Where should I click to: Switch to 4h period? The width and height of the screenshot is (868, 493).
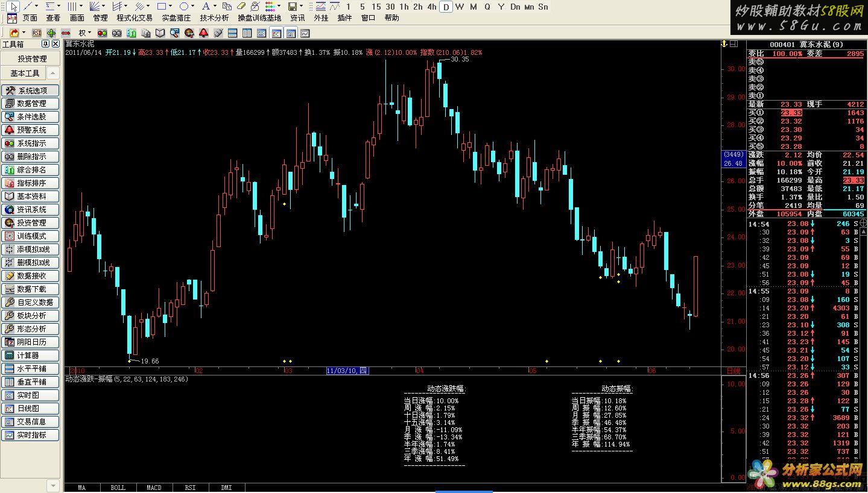[432, 7]
